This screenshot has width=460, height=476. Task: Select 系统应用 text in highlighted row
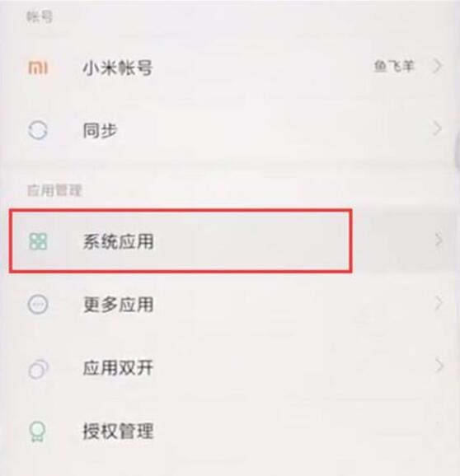[x=118, y=241]
